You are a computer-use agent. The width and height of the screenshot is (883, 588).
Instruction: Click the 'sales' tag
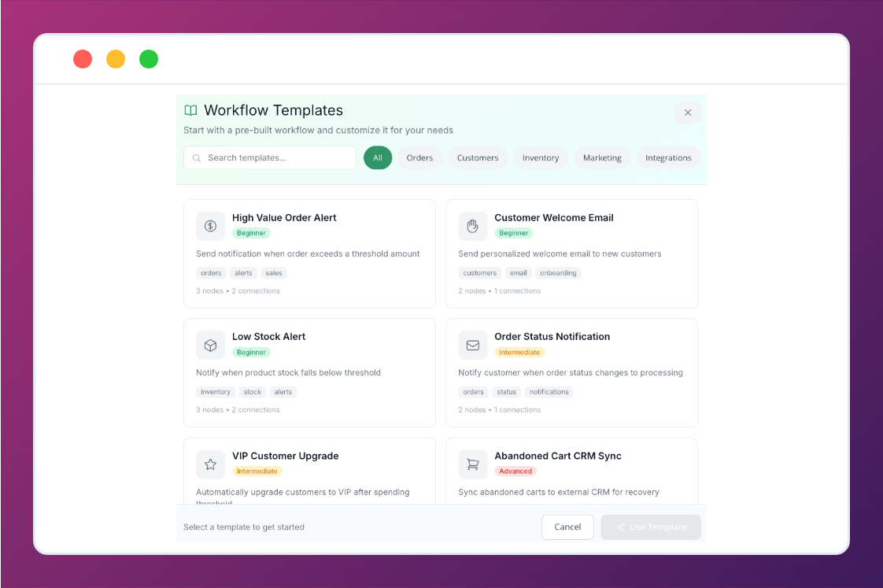point(274,273)
